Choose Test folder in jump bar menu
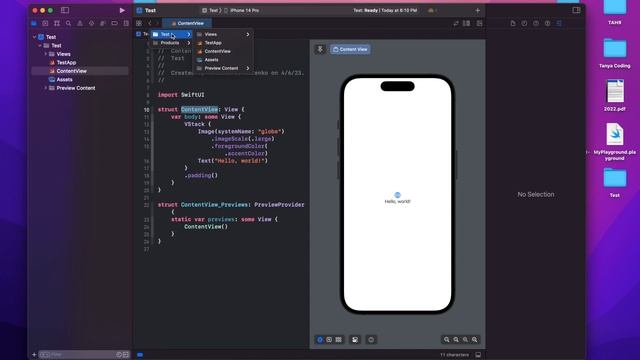The width and height of the screenshot is (640, 360). click(171, 34)
